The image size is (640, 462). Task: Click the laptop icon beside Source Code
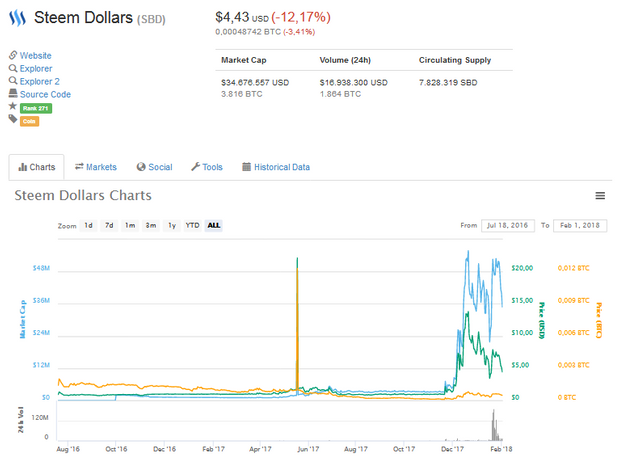coord(13,93)
